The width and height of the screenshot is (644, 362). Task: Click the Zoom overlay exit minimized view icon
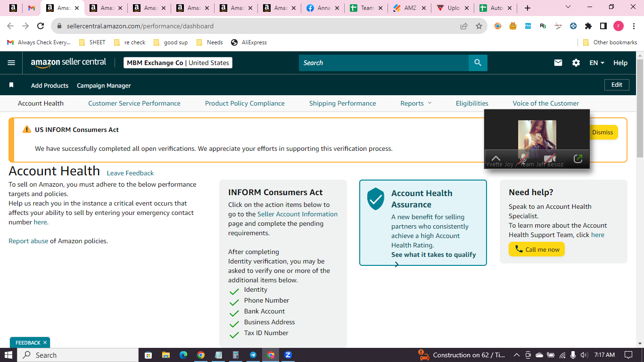click(578, 159)
